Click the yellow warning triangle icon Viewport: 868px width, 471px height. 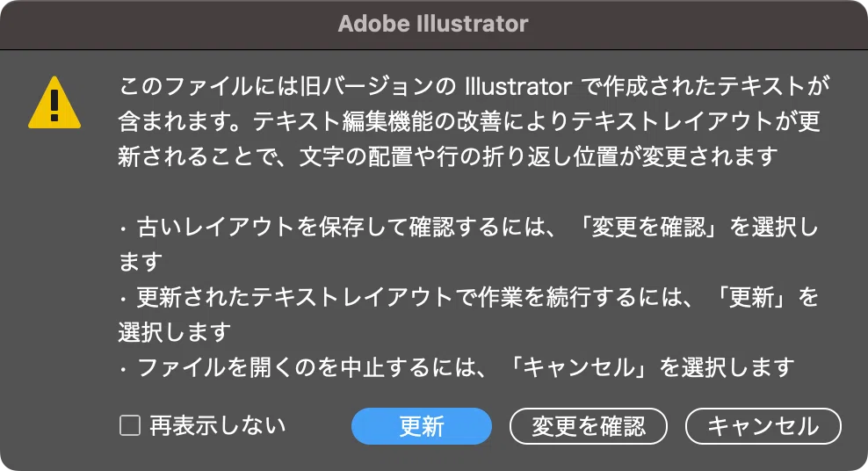click(54, 103)
